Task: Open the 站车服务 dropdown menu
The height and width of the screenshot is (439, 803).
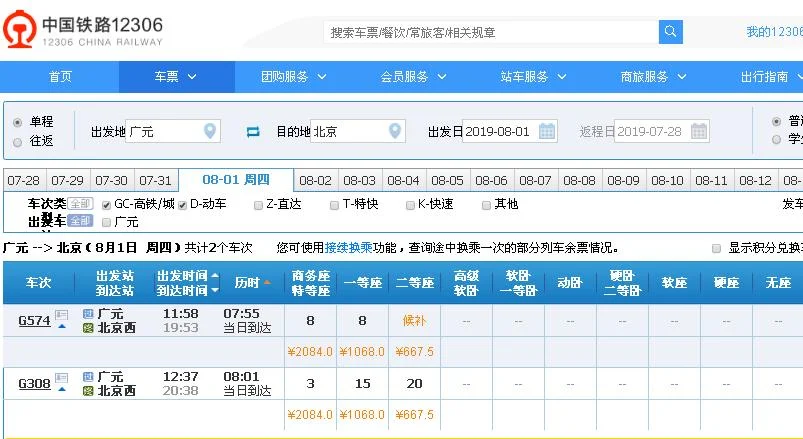Action: coord(533,77)
